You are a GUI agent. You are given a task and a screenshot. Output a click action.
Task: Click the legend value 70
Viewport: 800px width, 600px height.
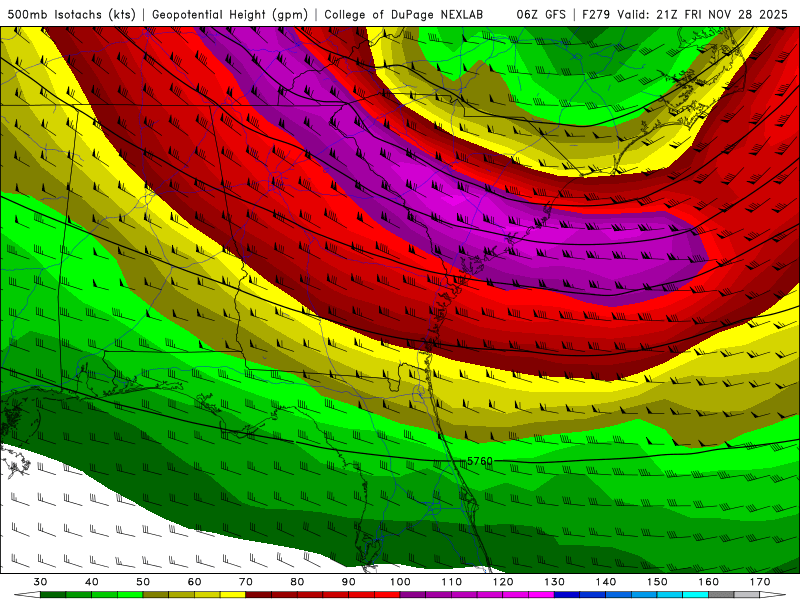pos(246,582)
